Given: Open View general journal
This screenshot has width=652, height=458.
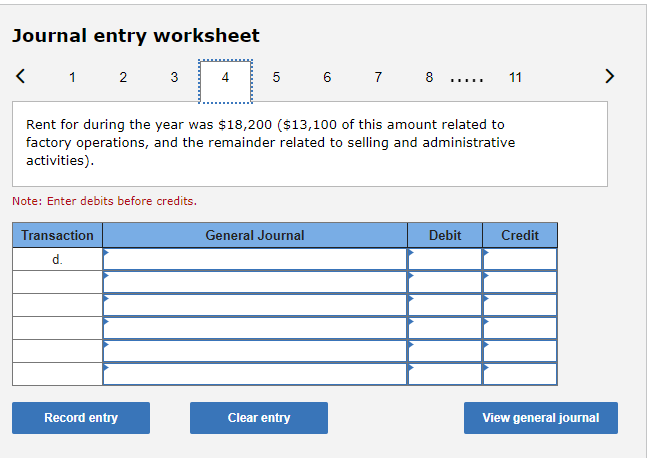Looking at the screenshot, I should 541,418.
